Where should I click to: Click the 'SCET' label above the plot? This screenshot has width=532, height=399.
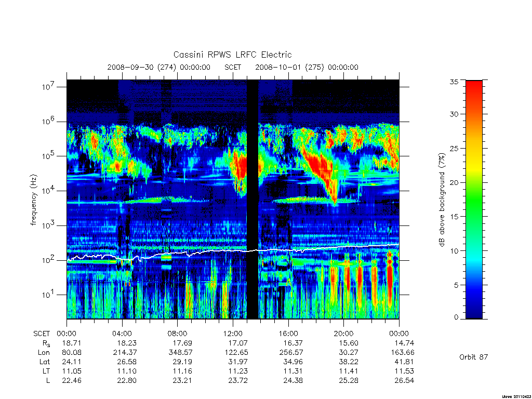233,67
